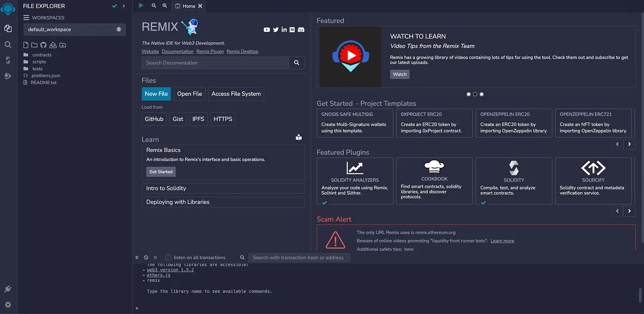Select the first Featured carousel dot
Viewport: 644px width, 314px height.
468,94
